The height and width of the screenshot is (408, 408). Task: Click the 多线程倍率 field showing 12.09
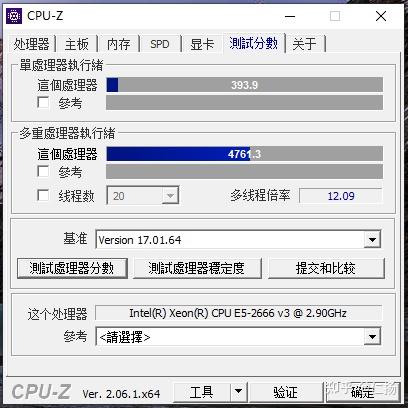340,196
